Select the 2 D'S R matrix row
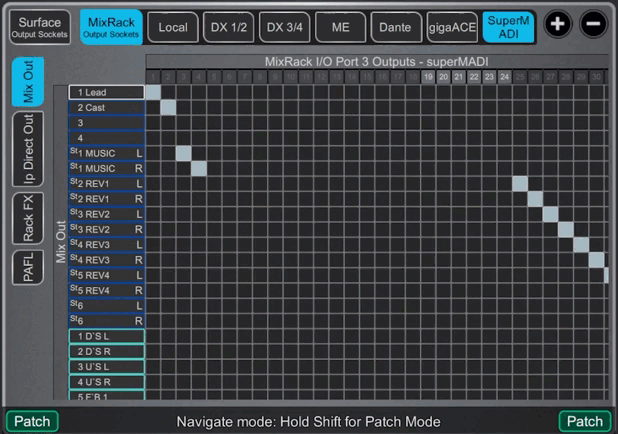The height and width of the screenshot is (434, 618). point(107,351)
